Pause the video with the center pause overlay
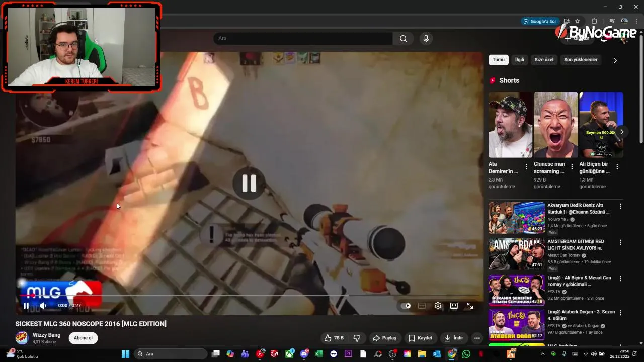Image resolution: width=644 pixels, height=362 pixels. [x=249, y=184]
